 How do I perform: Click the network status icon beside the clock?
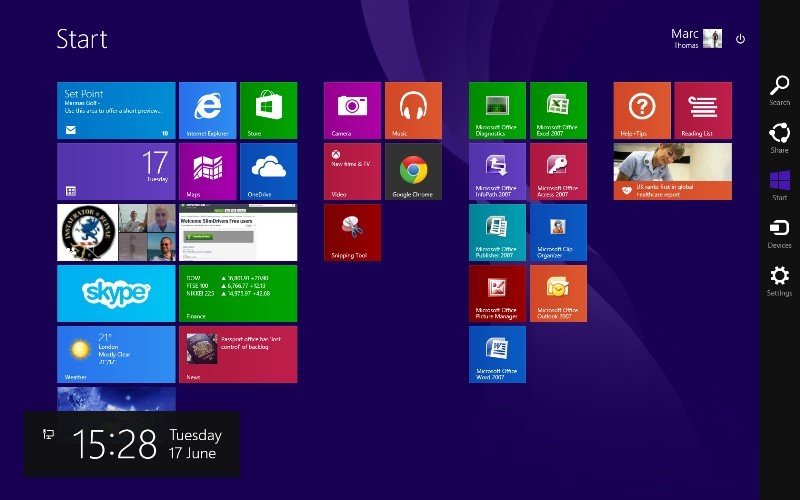click(x=48, y=434)
